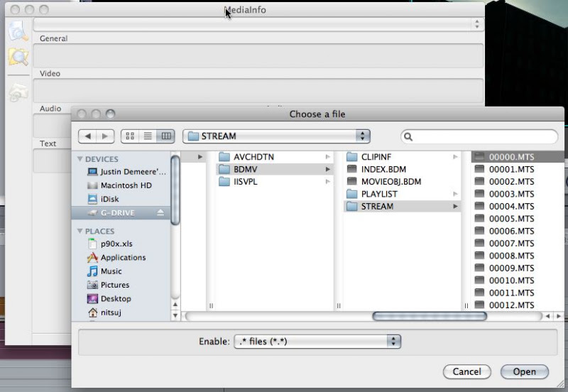Collapse the PLACES section triangle
Image resolution: width=568 pixels, height=392 pixels.
pos(80,231)
